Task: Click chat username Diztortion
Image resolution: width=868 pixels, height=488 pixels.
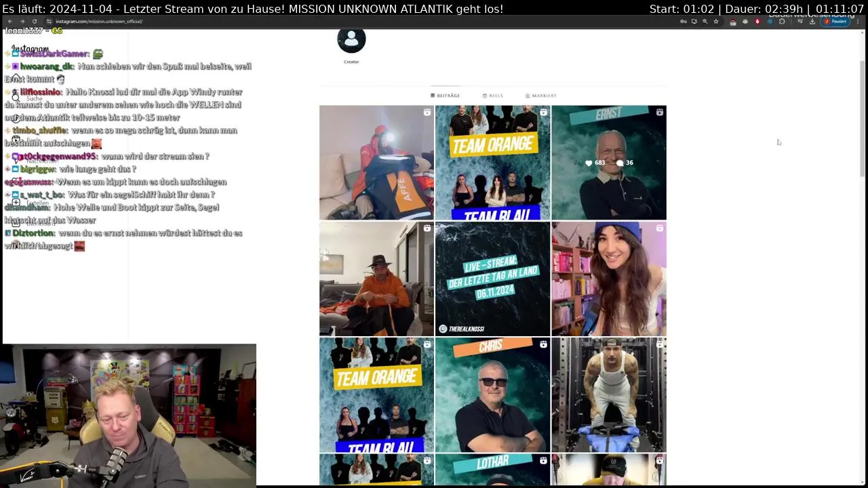Action: point(33,232)
